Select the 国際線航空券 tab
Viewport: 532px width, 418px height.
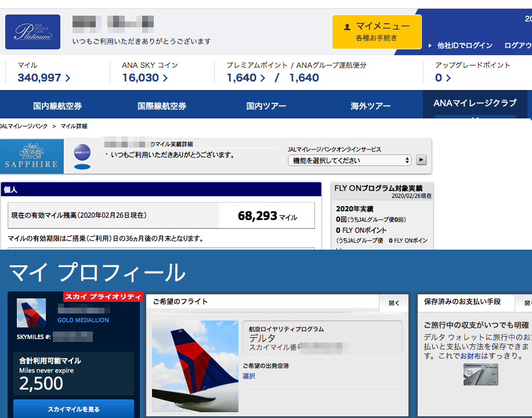pyautogui.click(x=162, y=106)
